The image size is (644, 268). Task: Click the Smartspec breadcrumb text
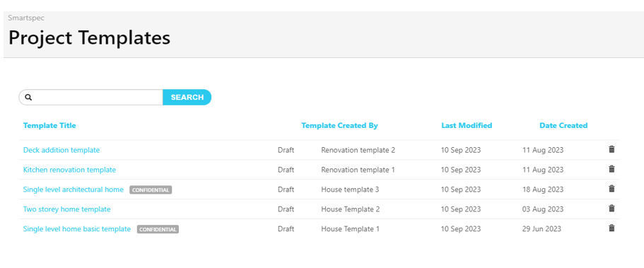pyautogui.click(x=26, y=18)
